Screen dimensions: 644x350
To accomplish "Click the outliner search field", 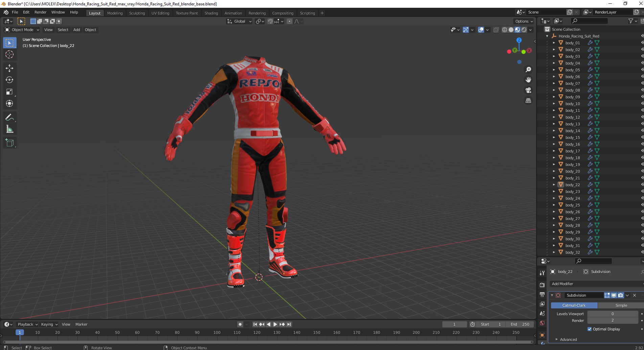I will pos(589,21).
